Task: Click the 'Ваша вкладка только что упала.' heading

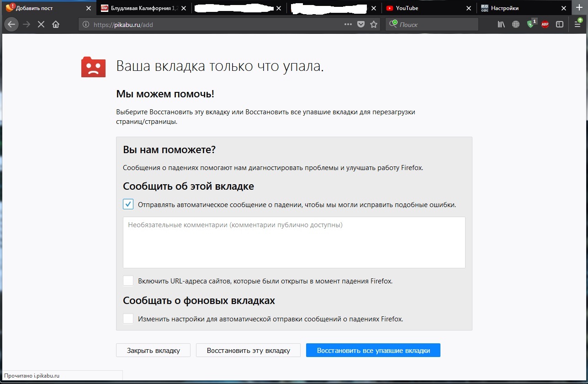Action: click(x=220, y=66)
